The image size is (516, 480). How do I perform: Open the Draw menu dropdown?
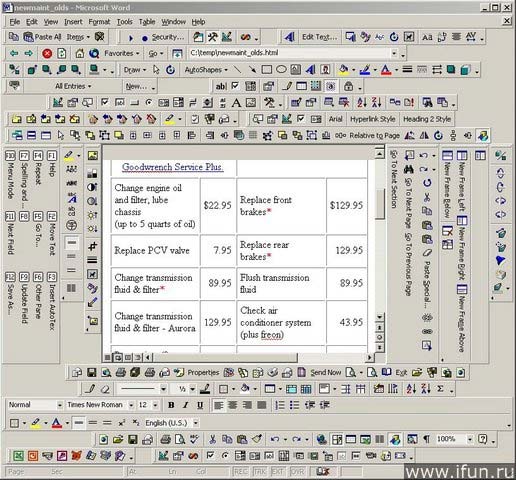(135, 70)
